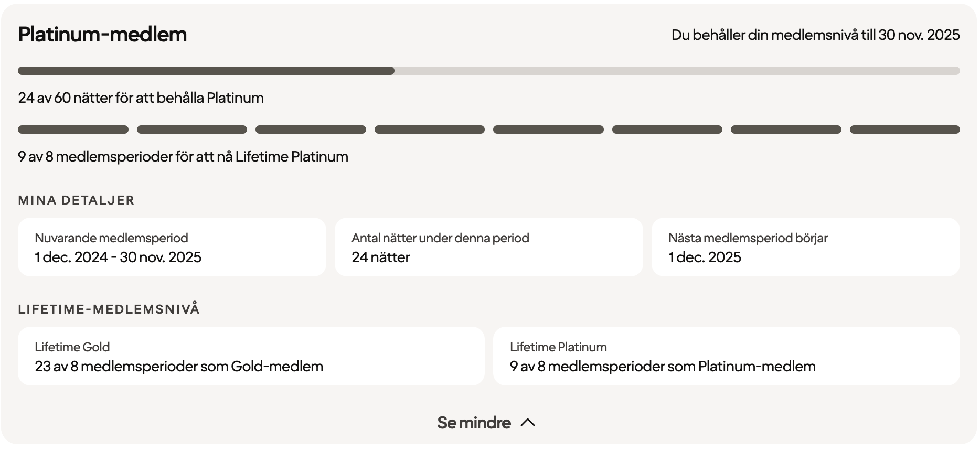Viewport: 980px width, 451px height.
Task: Select the seventh Lifetime Platinum period segment
Action: pos(786,130)
